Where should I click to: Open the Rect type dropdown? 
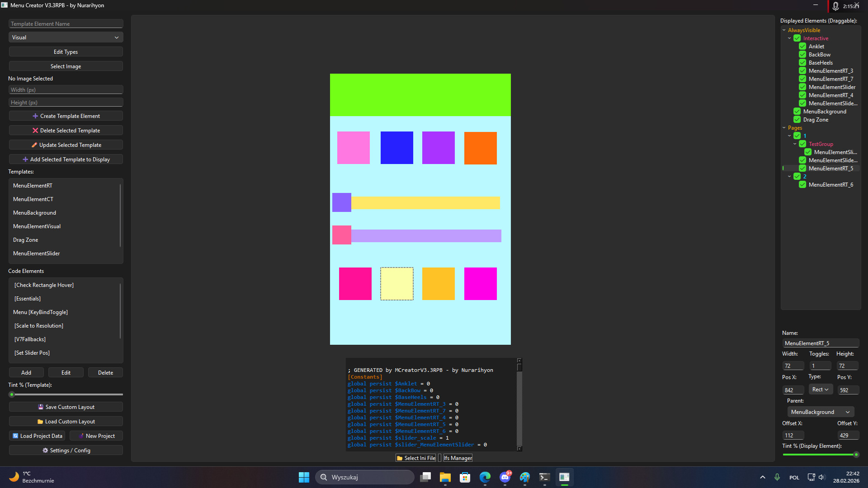click(820, 389)
